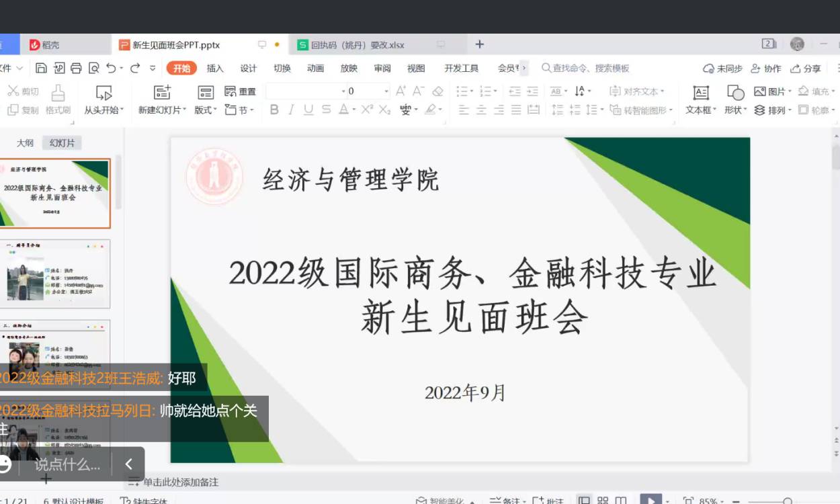
Task: Toggle Underline formatting
Action: [308, 110]
